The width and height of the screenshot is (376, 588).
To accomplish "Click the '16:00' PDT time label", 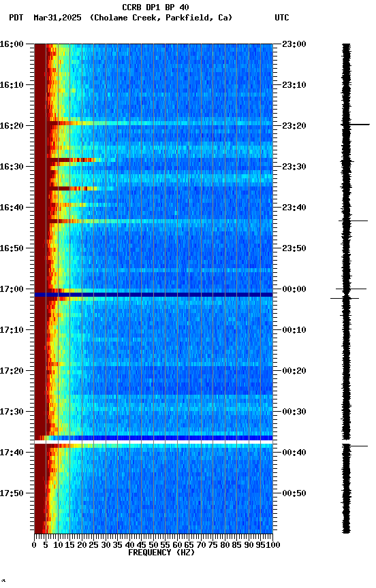I will [x=12, y=44].
